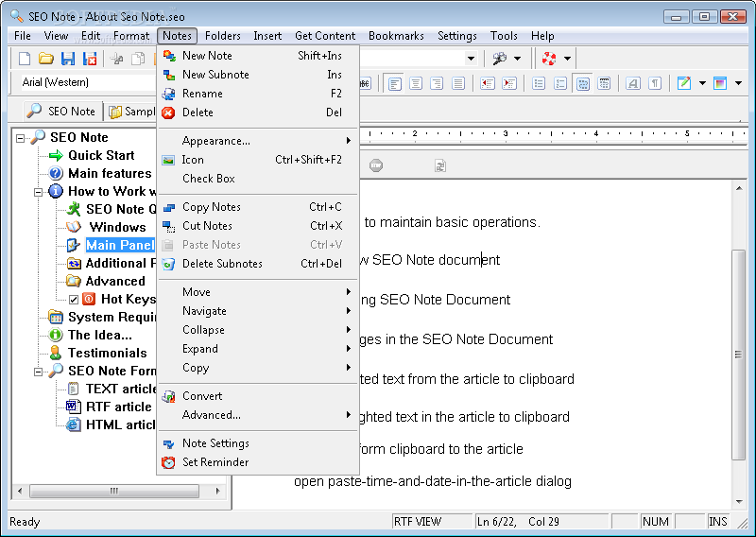Choose Icon option in Notes menu
This screenshot has height=537, width=756.
pyautogui.click(x=259, y=160)
